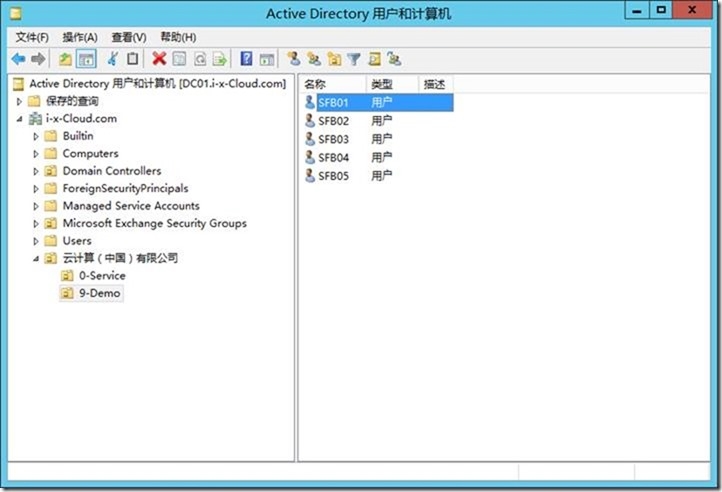
Task: Select user SFB03 in the list
Action: (333, 139)
